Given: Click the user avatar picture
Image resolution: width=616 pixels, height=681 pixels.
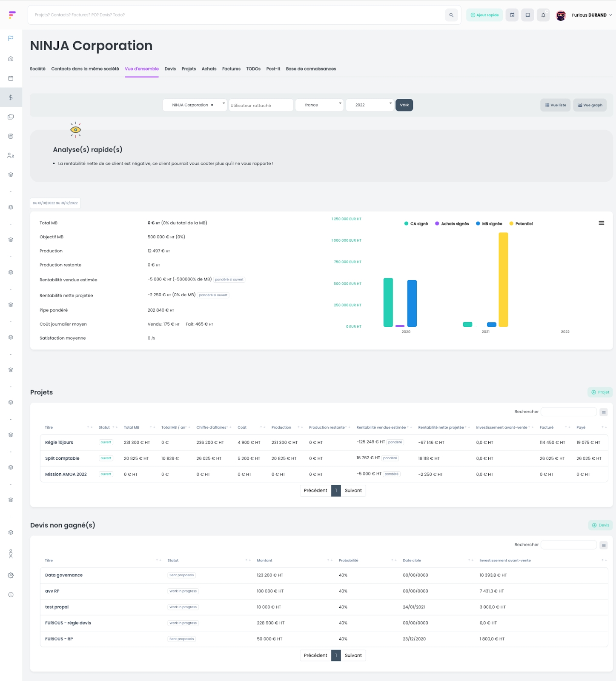Looking at the screenshot, I should [x=561, y=15].
